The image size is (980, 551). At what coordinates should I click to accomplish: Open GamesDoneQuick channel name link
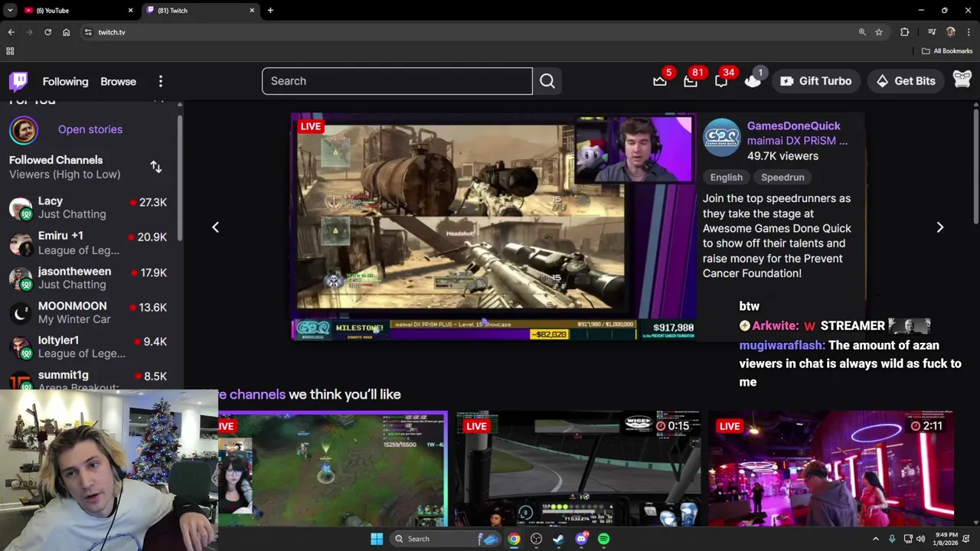pyautogui.click(x=793, y=126)
